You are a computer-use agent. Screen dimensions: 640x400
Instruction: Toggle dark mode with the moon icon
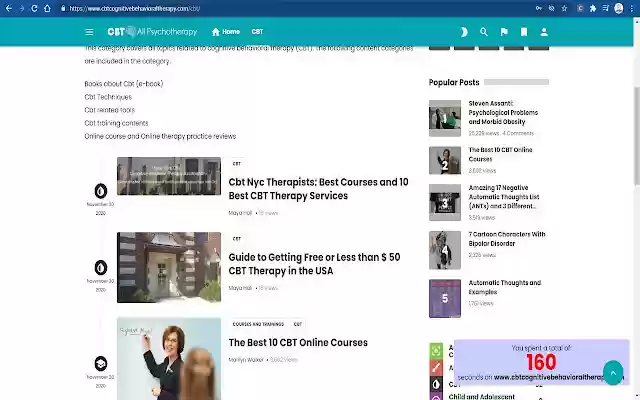464,32
